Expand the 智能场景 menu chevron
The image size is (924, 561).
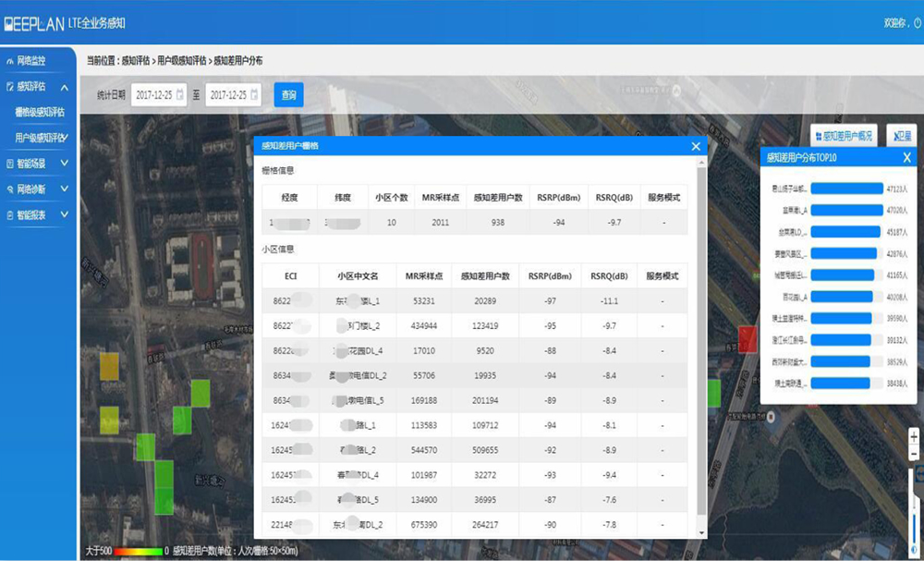[x=65, y=164]
